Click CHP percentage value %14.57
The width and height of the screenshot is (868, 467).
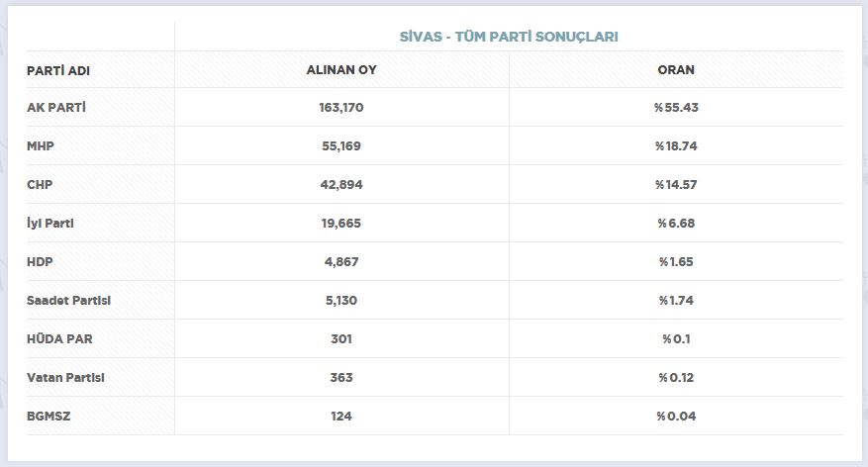(676, 184)
